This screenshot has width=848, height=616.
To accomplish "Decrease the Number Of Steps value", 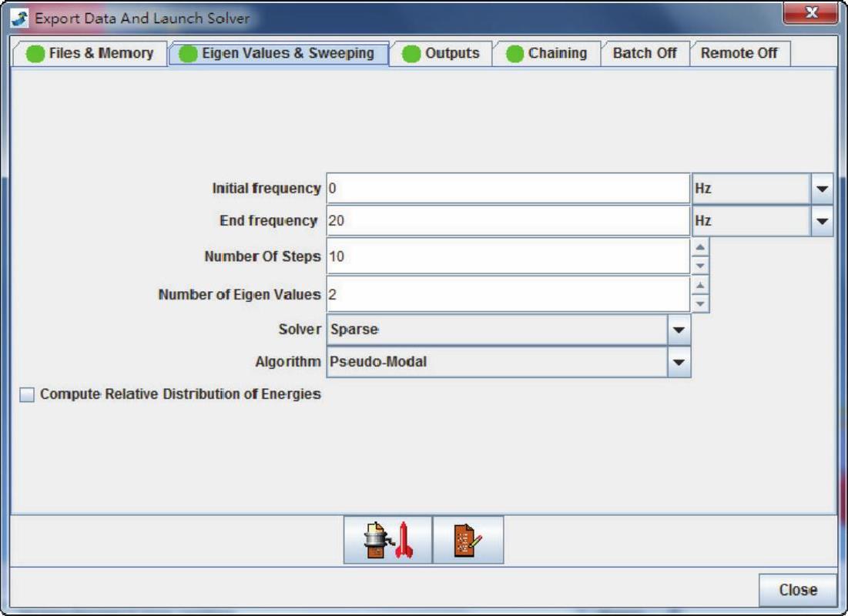I will point(699,266).
